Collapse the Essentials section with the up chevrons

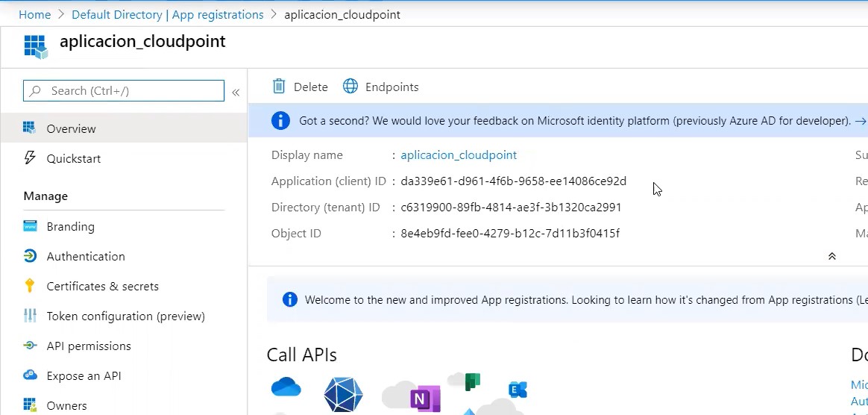point(831,256)
